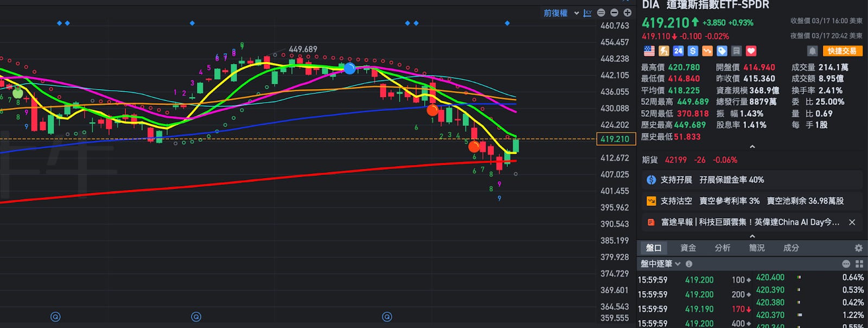Open the price alert bell icon
Viewport: 868px width, 328px height.
click(812, 51)
